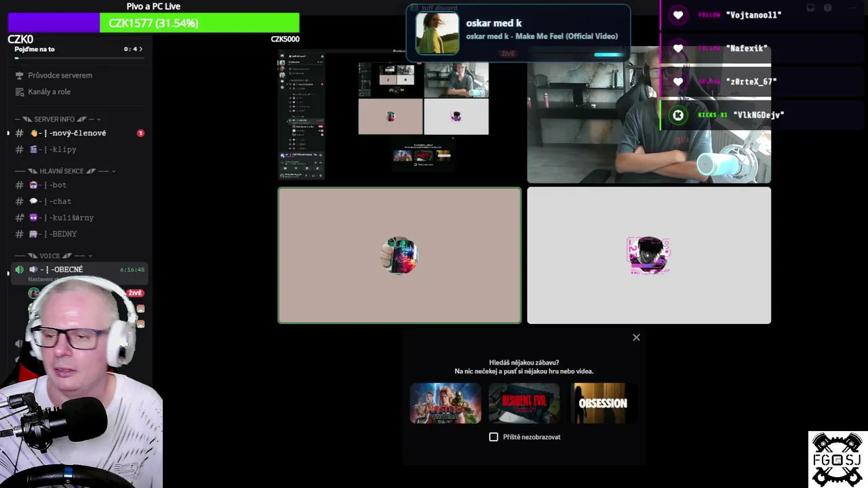The width and height of the screenshot is (868, 488).
Task: Close the Hledáš nějakou zábavu popup
Action: 636,338
